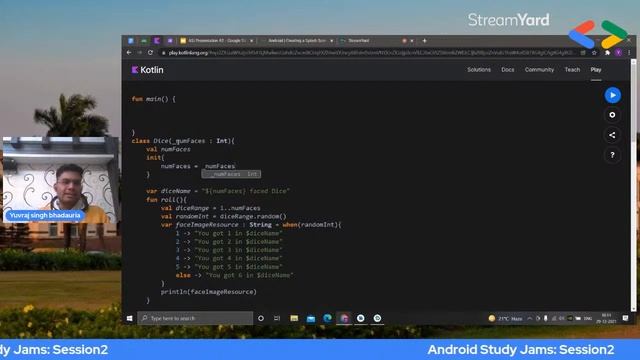Select the Play nav item
This screenshot has height=360, width=640.
point(596,70)
